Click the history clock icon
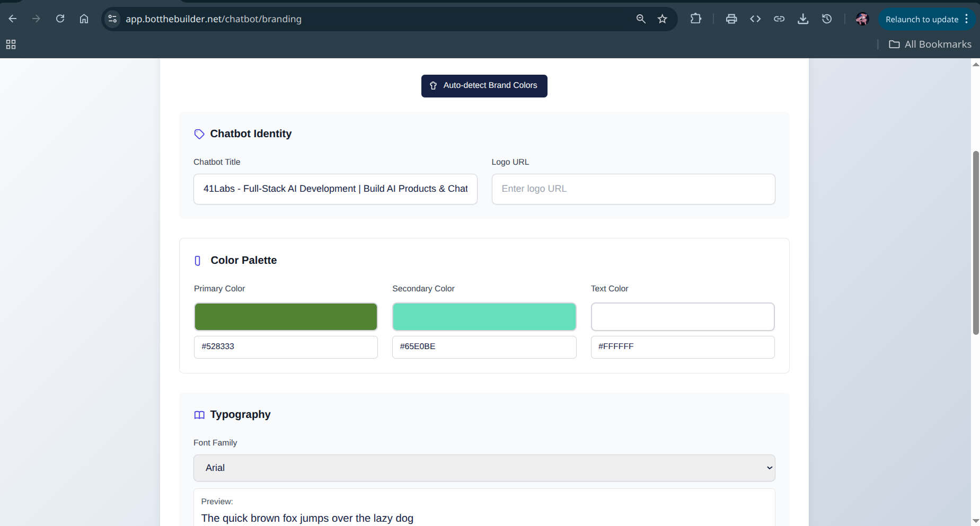Viewport: 980px width, 526px height. [827, 19]
